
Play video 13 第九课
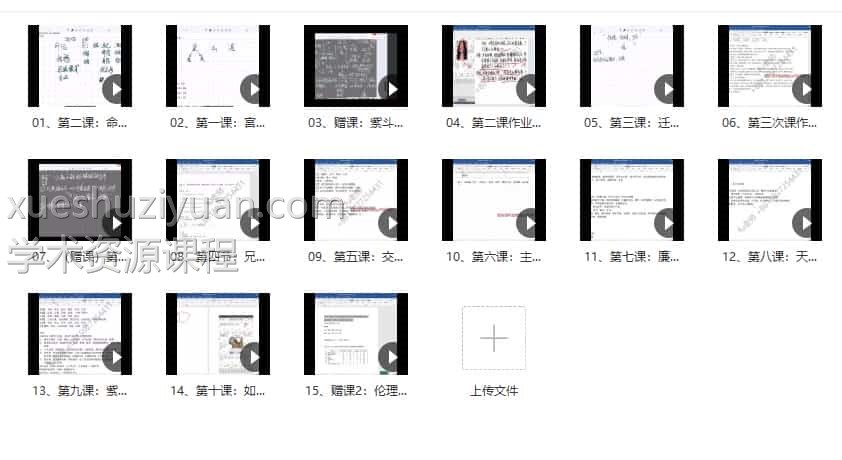116,357
